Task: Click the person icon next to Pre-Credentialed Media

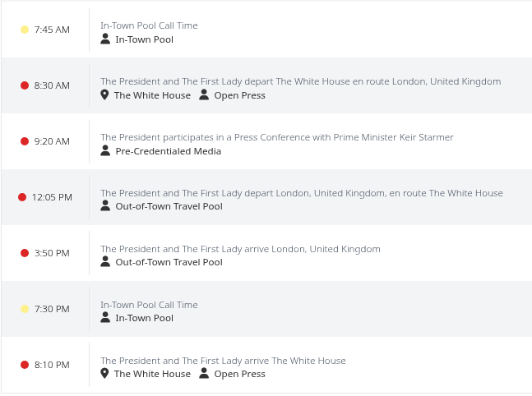Action: click(105, 150)
